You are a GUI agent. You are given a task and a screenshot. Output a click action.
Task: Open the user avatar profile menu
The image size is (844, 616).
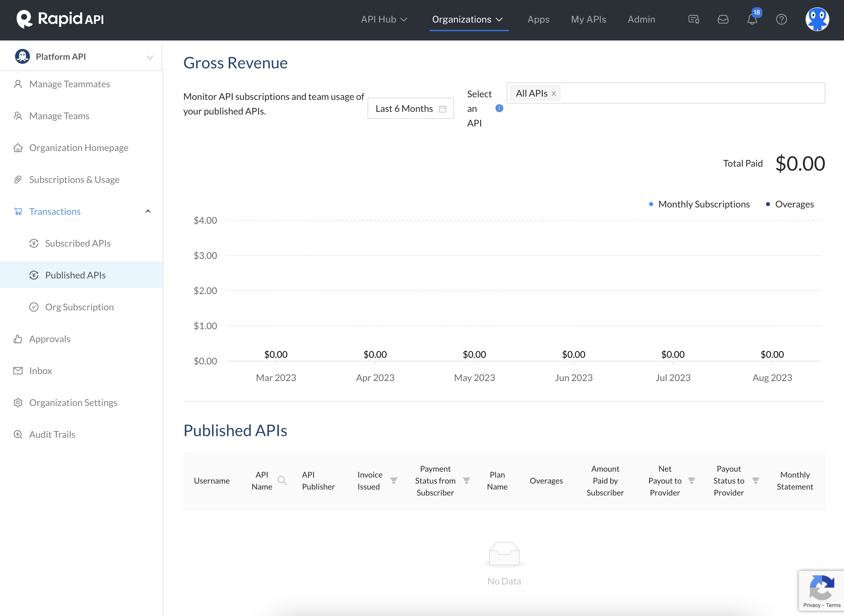pyautogui.click(x=817, y=19)
